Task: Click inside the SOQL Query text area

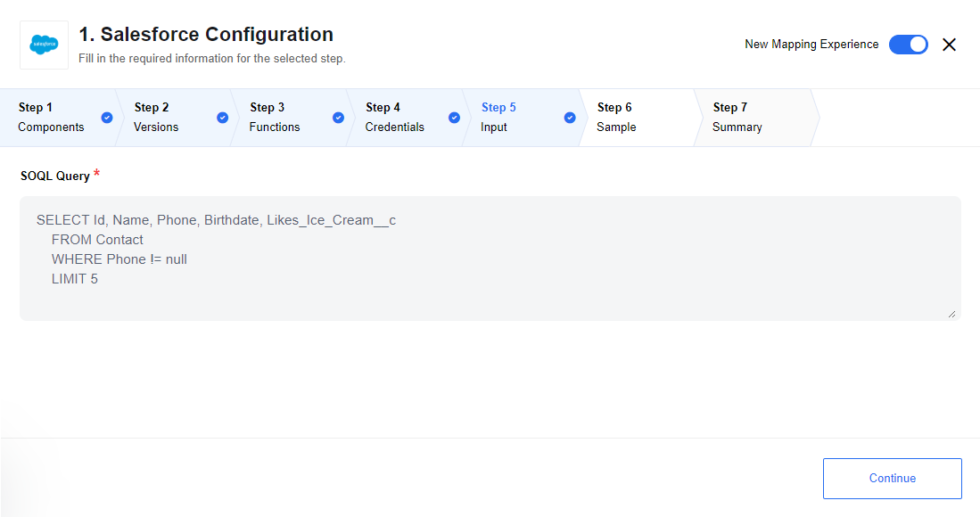Action: [490, 258]
